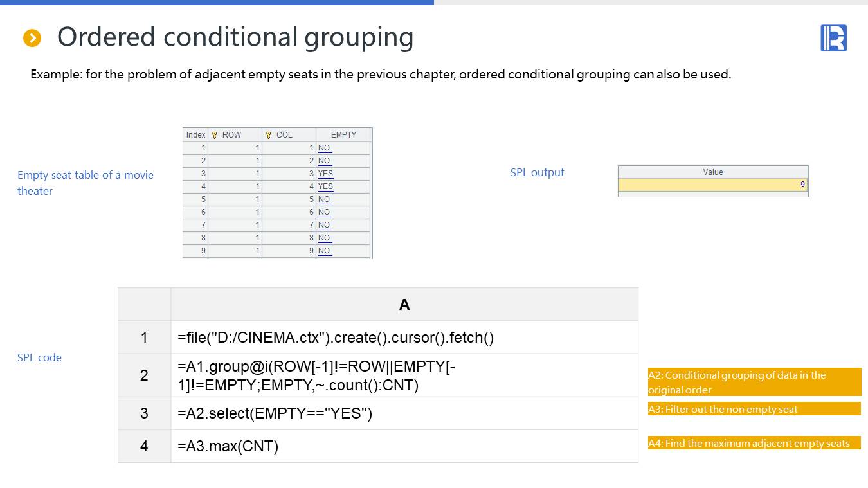Screen dimensions: 868x488
Task: Click the YES value in index row 4
Action: (325, 186)
